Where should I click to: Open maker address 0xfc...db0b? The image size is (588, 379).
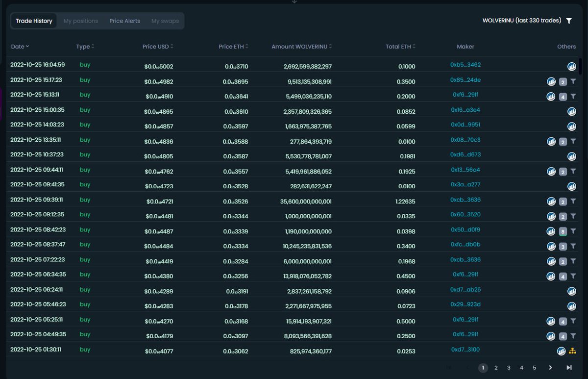465,245
